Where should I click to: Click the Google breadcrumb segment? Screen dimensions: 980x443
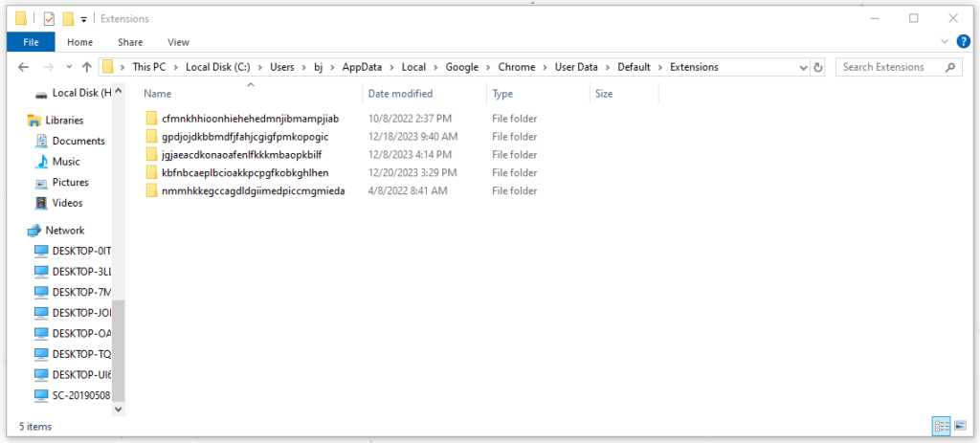click(462, 67)
